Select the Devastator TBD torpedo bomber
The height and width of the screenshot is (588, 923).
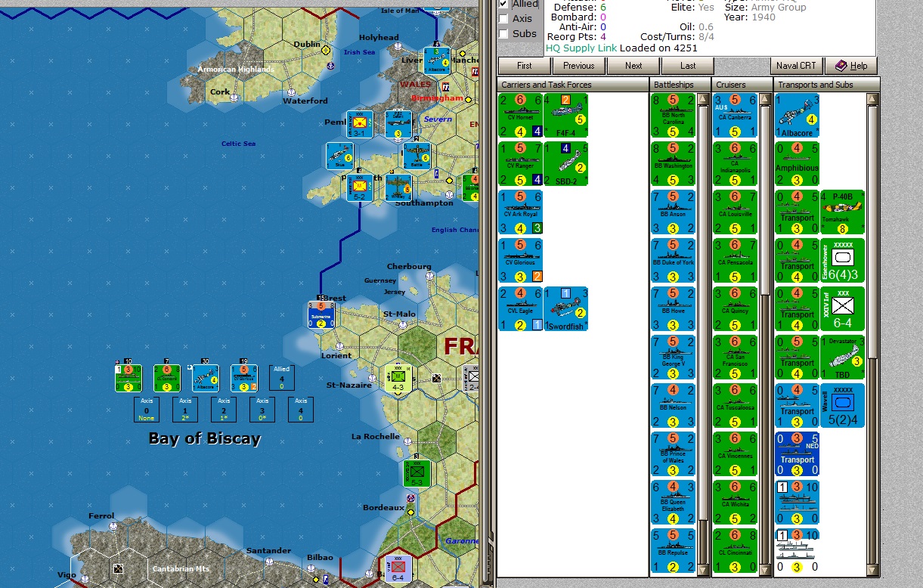click(842, 357)
